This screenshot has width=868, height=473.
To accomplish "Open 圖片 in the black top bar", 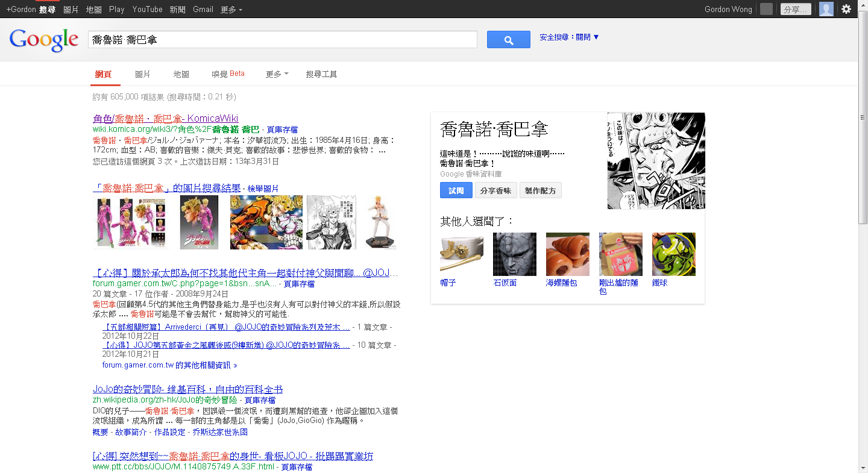I will pyautogui.click(x=71, y=10).
